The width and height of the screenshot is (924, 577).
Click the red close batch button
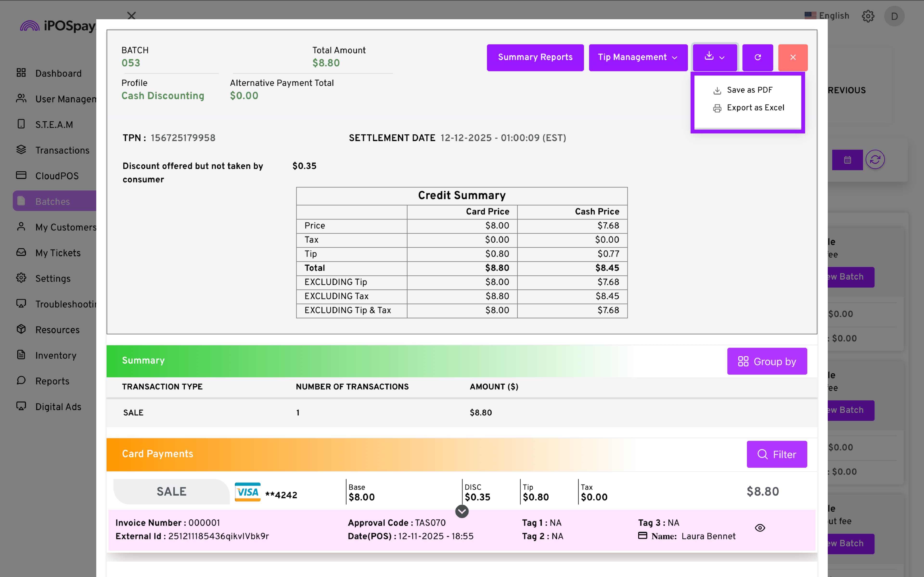point(793,57)
